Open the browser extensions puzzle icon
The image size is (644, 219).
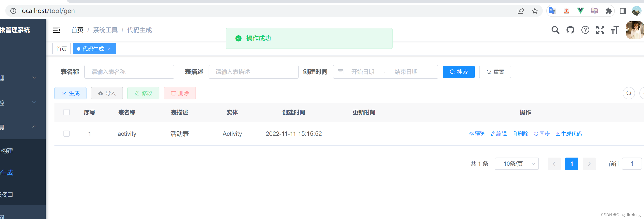coord(608,11)
